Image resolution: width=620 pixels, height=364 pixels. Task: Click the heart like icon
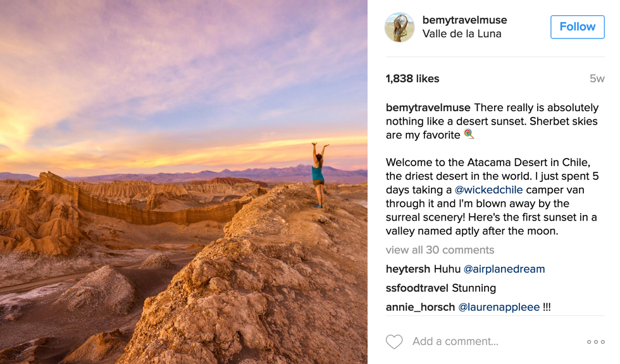click(x=394, y=342)
